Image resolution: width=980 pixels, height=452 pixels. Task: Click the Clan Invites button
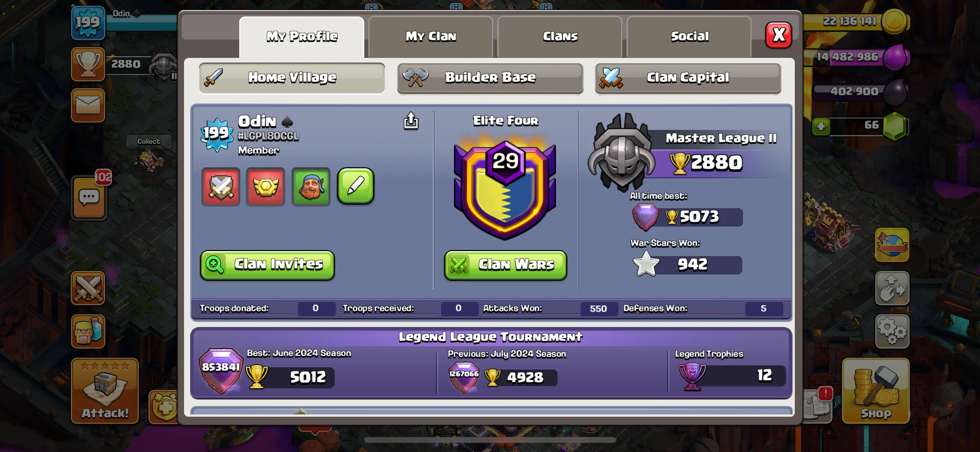coord(267,265)
